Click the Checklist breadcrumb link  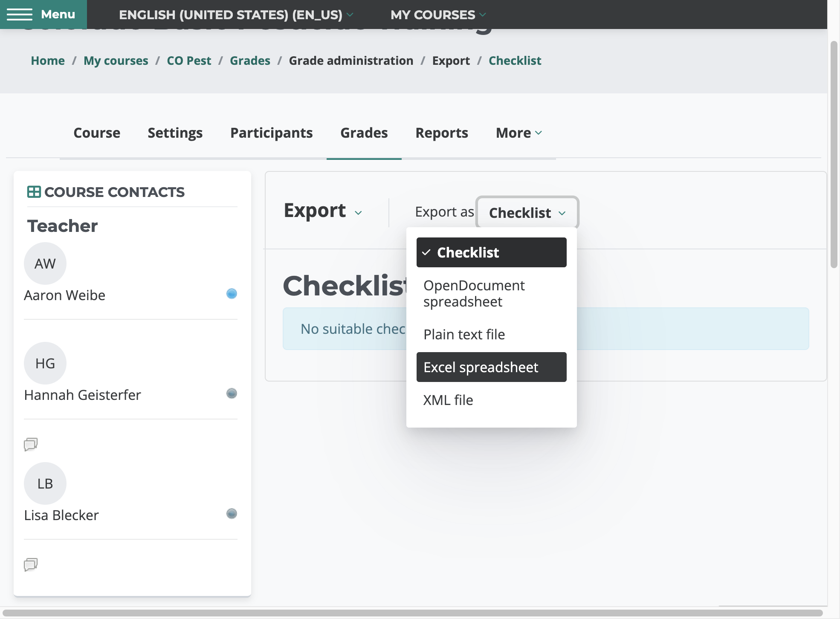coord(515,61)
